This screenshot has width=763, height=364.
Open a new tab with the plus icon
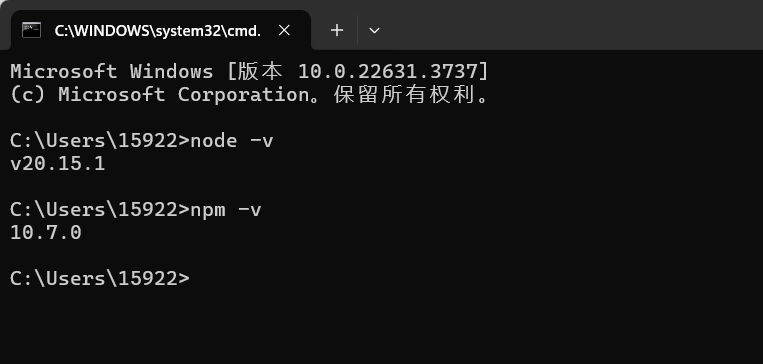(x=337, y=31)
